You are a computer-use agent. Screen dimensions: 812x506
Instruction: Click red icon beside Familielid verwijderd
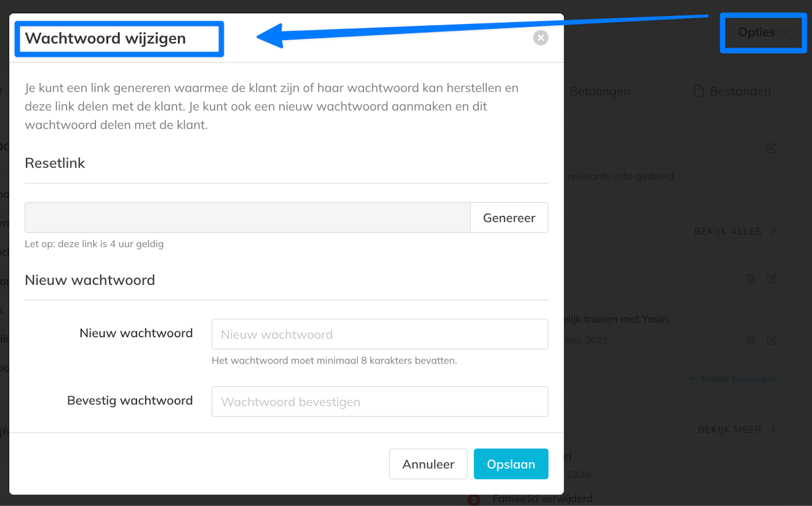click(x=473, y=500)
